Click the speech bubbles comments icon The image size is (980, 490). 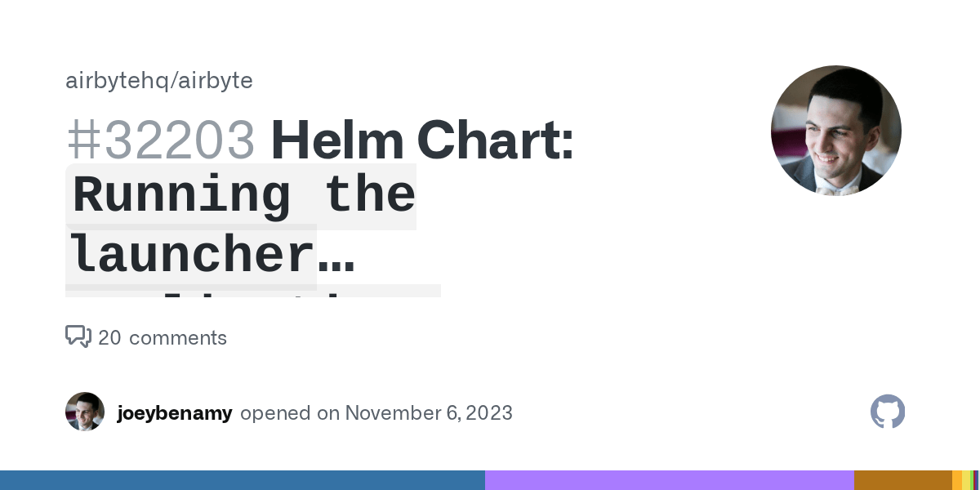(78, 336)
